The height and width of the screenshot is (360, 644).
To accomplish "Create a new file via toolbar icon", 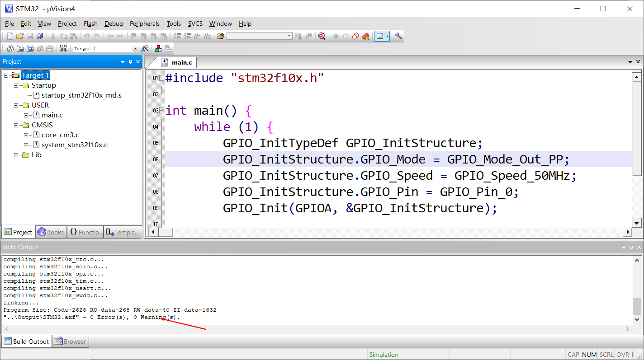I will pos(10,36).
